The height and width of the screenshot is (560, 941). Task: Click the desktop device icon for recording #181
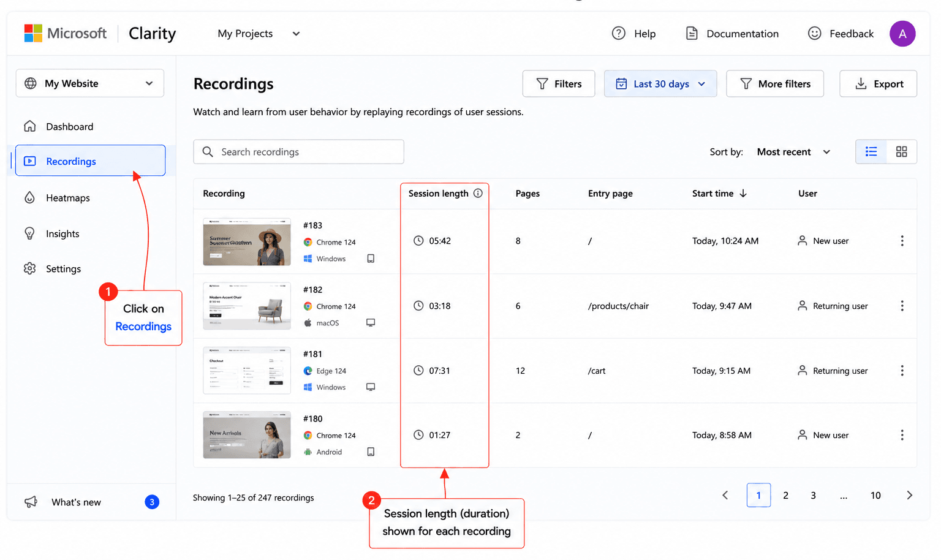(371, 387)
